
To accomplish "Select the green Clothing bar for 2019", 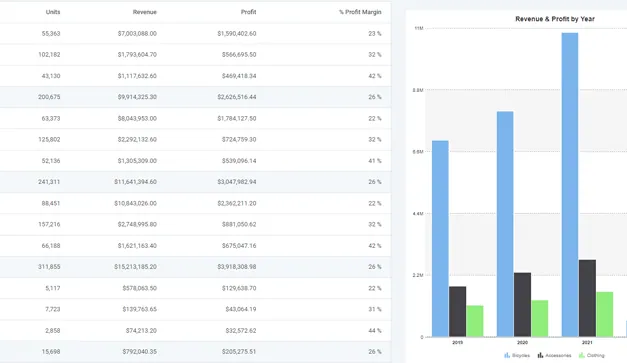I will (475, 321).
